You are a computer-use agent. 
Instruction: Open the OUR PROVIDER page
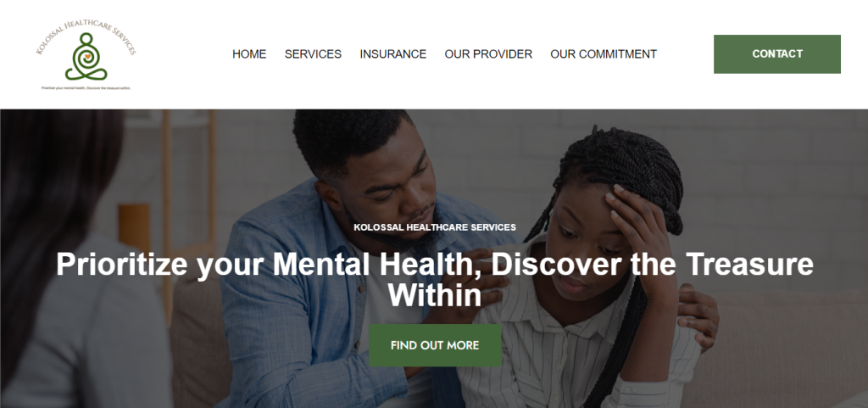coord(488,54)
